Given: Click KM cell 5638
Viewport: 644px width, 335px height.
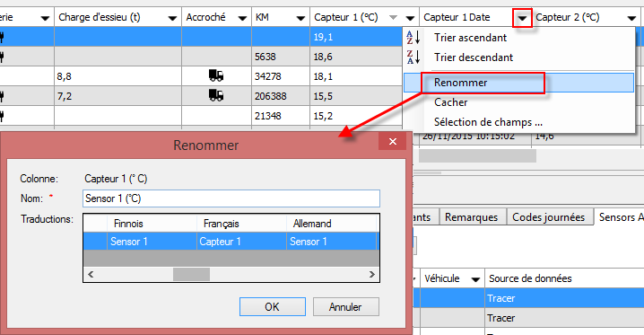Looking at the screenshot, I should 281,57.
